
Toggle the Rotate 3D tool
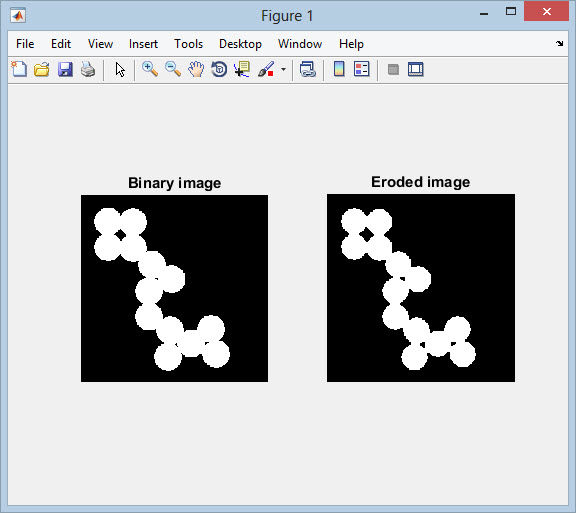pos(219,69)
